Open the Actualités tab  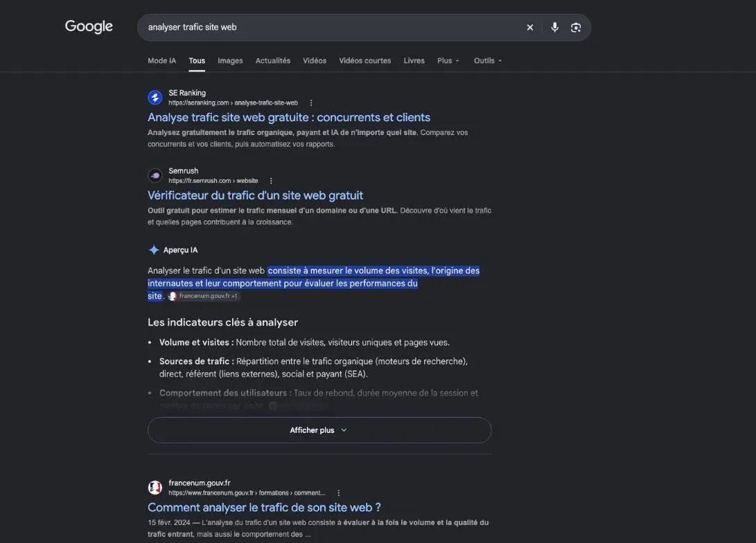273,61
